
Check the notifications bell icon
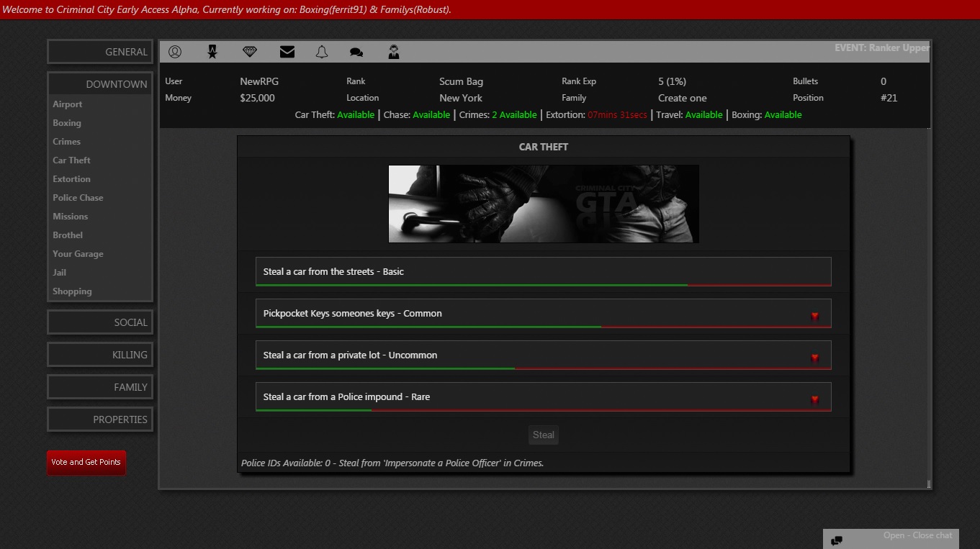pyautogui.click(x=322, y=52)
